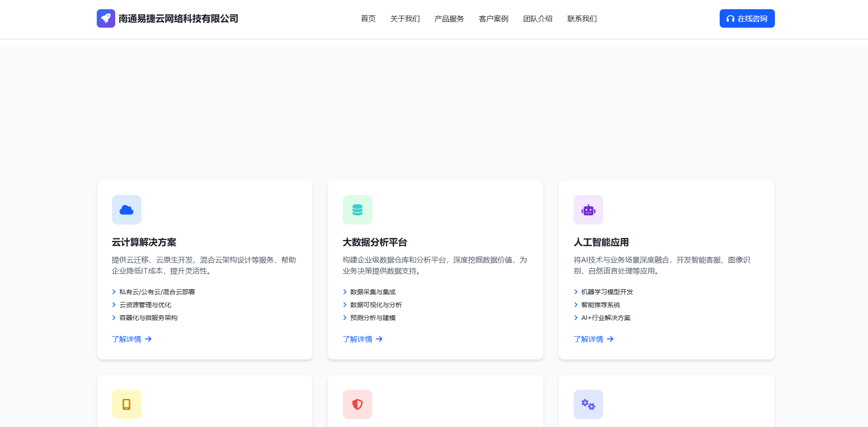Click the yellow mobile phone icon card
The width and height of the screenshot is (868, 427).
pyautogui.click(x=126, y=404)
